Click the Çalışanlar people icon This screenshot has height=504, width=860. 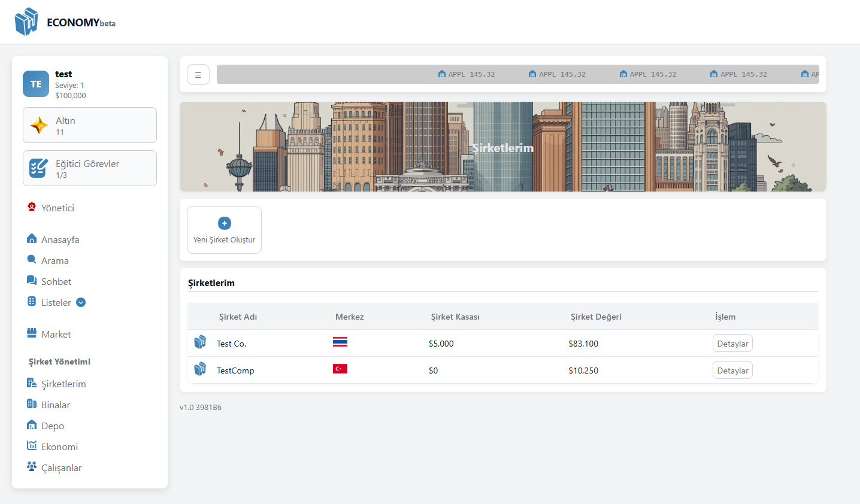coord(32,467)
